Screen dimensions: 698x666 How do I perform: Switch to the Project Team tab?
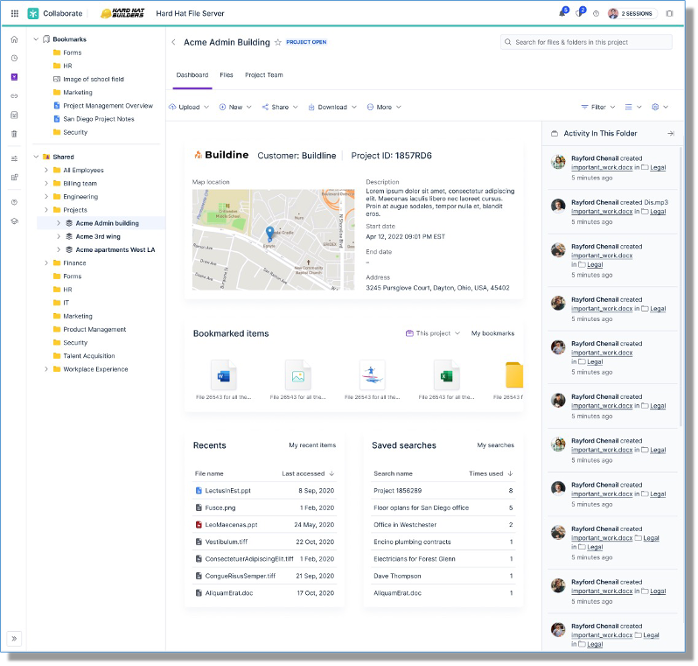[x=264, y=75]
